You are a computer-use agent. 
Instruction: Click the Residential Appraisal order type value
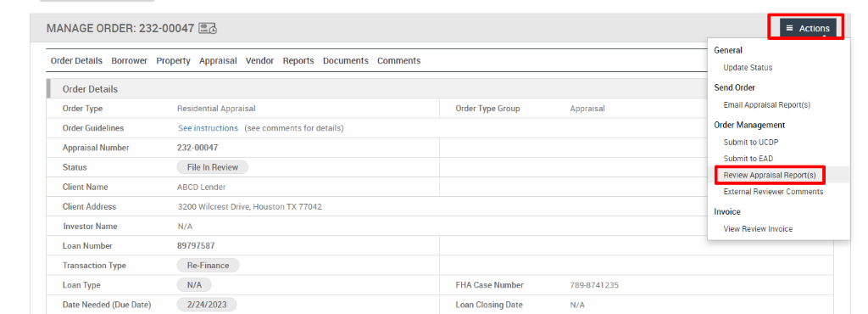click(216, 109)
